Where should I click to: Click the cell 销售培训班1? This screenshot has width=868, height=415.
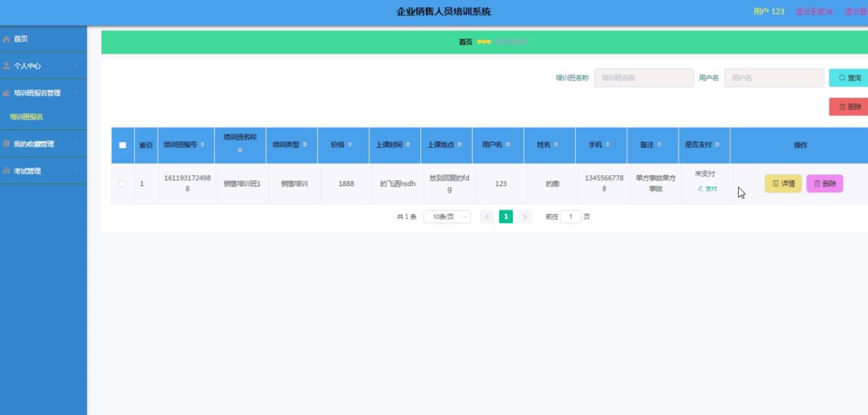pyautogui.click(x=242, y=183)
